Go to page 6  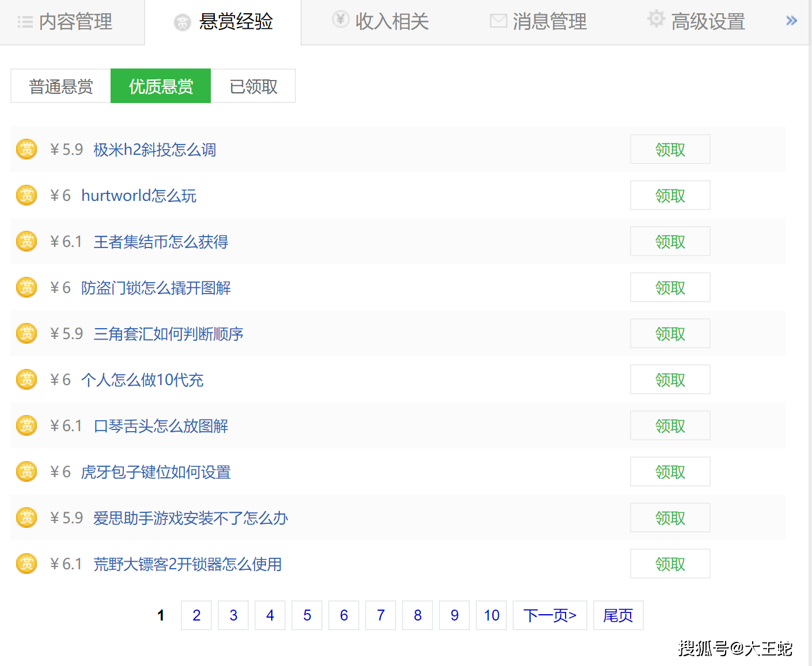click(344, 615)
